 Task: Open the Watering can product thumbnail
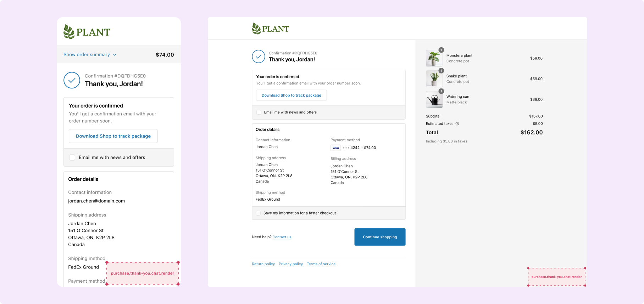tap(434, 99)
